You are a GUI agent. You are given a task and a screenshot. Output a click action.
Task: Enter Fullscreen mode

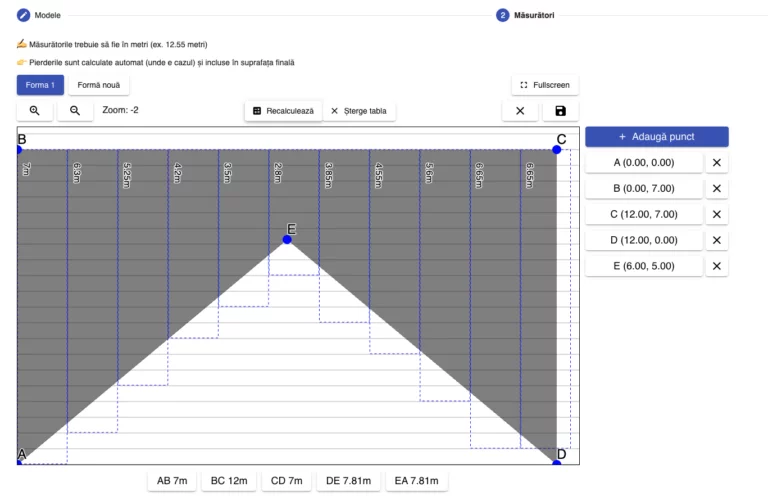tap(545, 85)
